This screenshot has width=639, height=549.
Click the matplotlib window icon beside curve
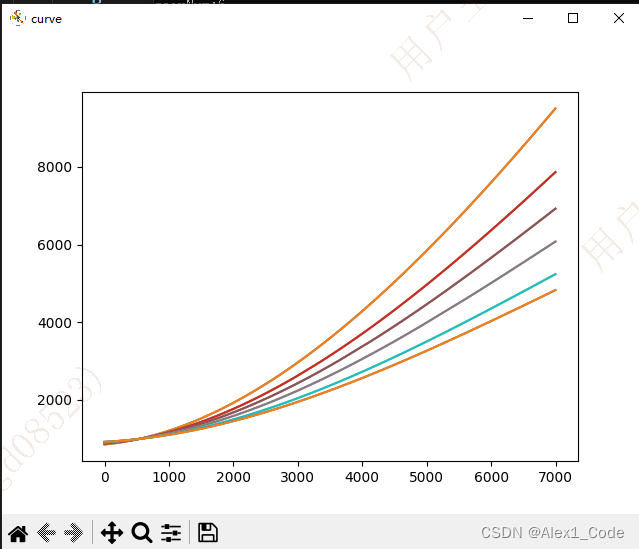(18, 18)
